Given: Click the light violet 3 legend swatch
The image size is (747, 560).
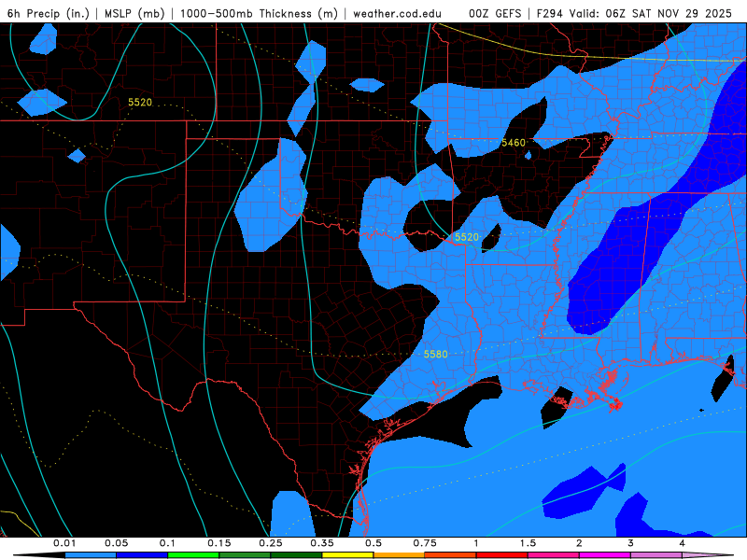Looking at the screenshot, I should [656, 555].
